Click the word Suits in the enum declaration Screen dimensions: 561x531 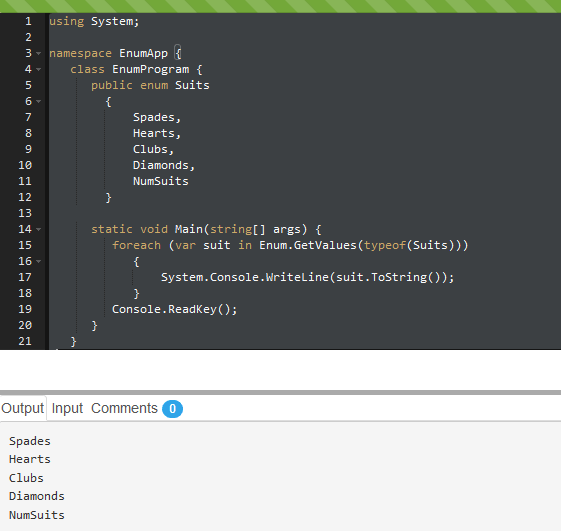[192, 85]
